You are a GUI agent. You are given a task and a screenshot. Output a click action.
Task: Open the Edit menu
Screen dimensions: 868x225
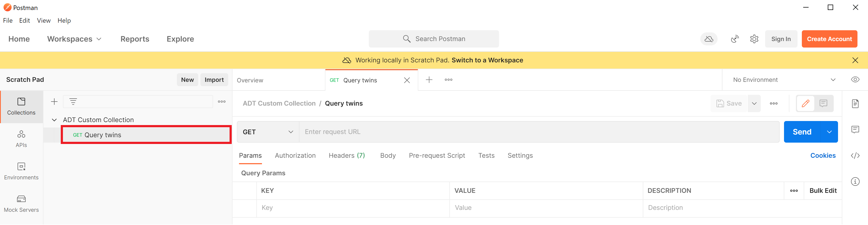coord(25,21)
